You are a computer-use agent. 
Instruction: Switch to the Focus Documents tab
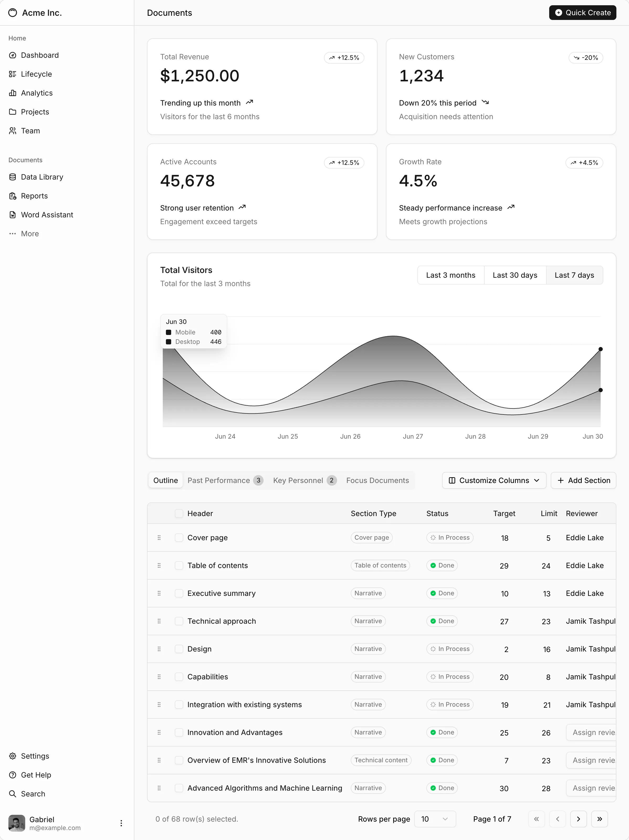(x=378, y=480)
